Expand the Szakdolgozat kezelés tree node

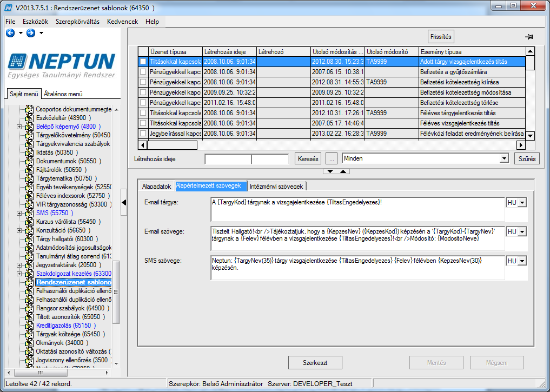(x=19, y=274)
